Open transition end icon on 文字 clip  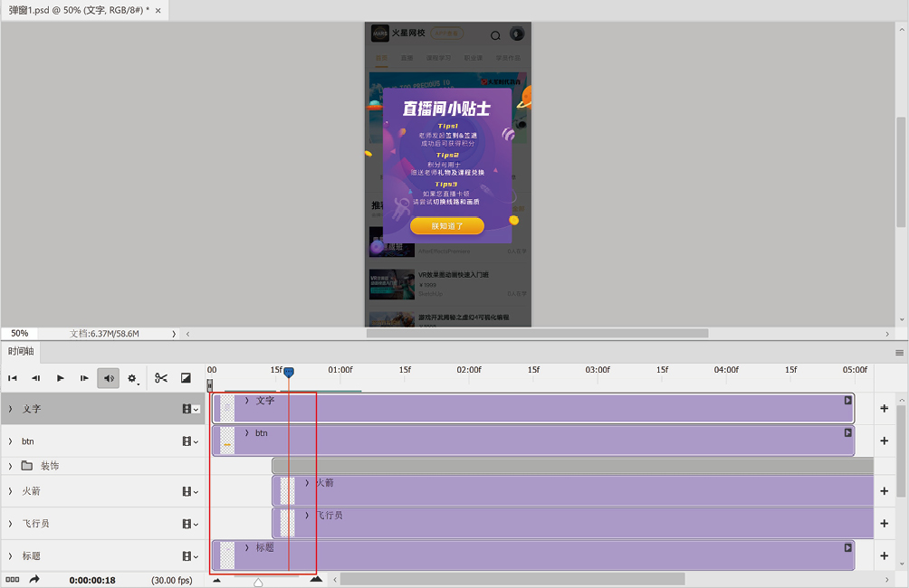(847, 401)
